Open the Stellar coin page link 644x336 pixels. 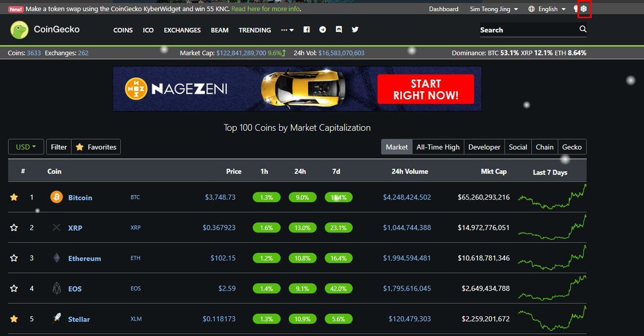click(79, 319)
